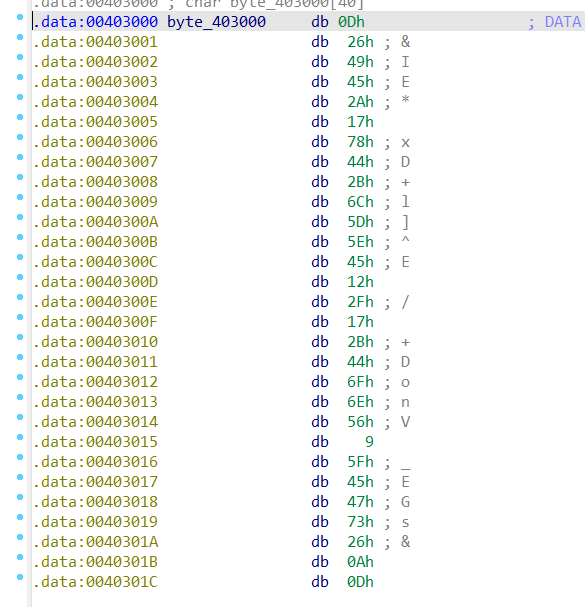Click the DATA cross-reference comment

coord(563,22)
